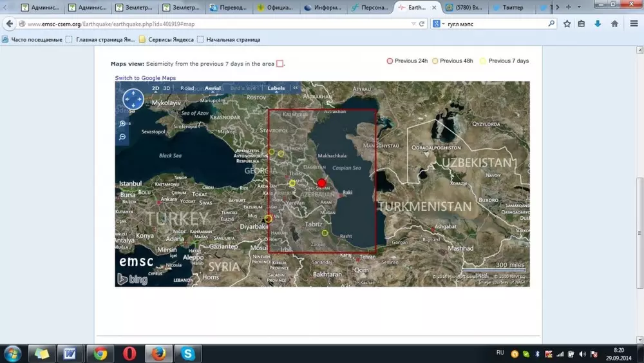Toggle map Labels off
The height and width of the screenshot is (363, 644).
[x=276, y=88]
